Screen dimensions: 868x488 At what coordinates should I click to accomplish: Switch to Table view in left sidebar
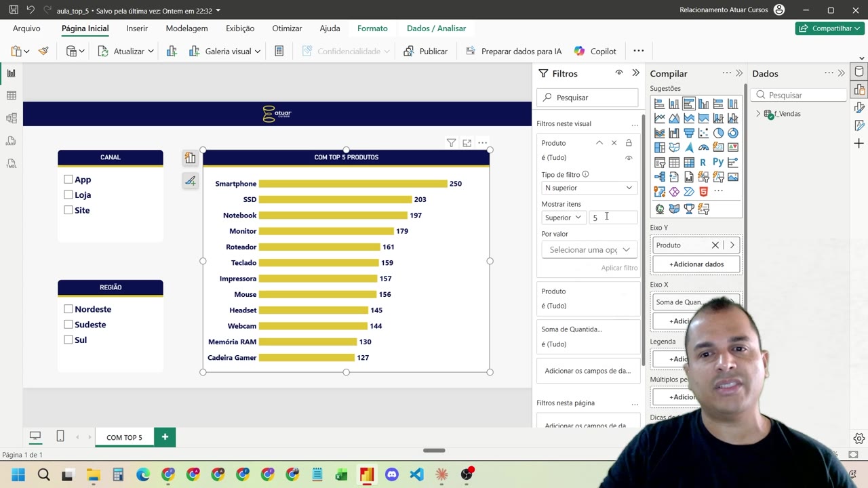click(x=11, y=96)
